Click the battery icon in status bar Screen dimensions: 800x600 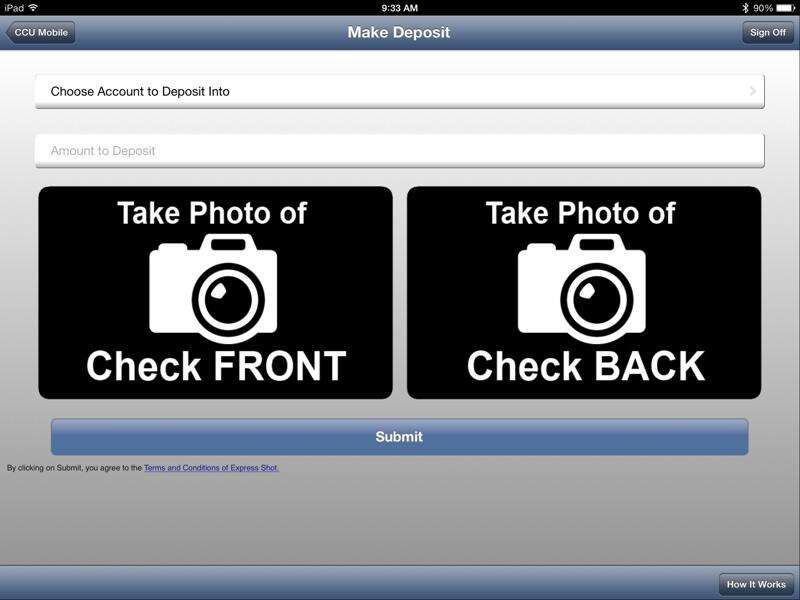coord(786,8)
